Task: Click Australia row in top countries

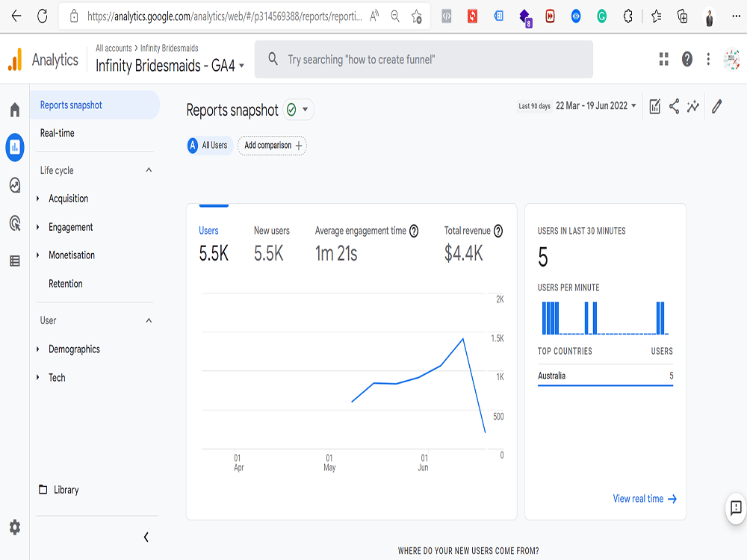Action: [x=605, y=376]
